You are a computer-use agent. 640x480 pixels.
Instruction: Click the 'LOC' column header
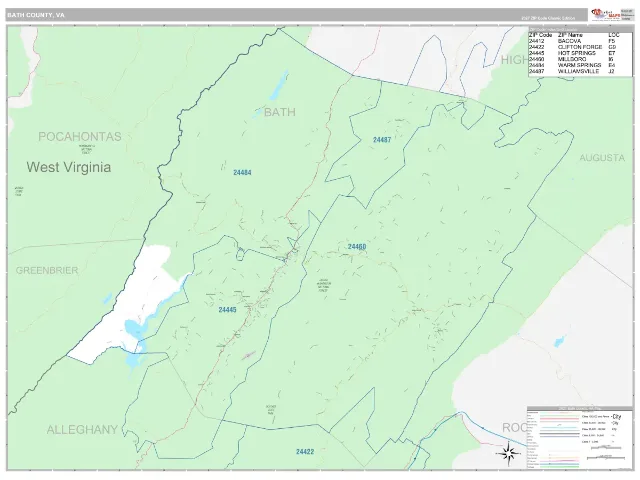click(x=614, y=36)
